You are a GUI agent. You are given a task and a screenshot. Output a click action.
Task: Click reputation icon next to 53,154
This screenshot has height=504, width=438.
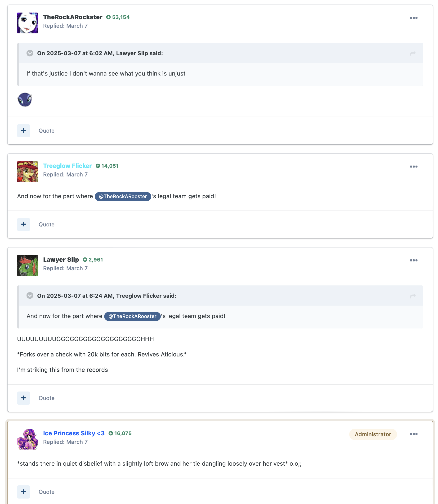[x=108, y=17]
